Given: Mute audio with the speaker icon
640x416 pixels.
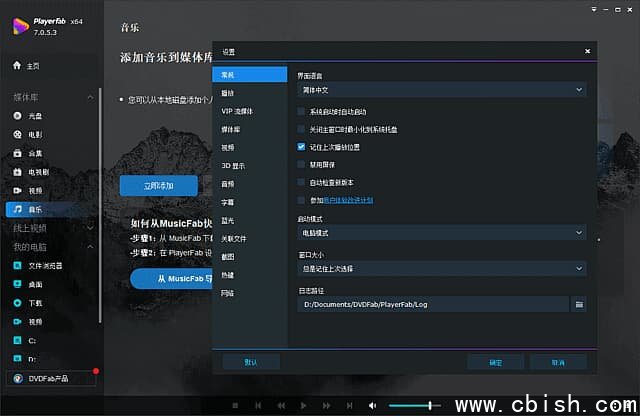Looking at the screenshot, I should point(372,405).
